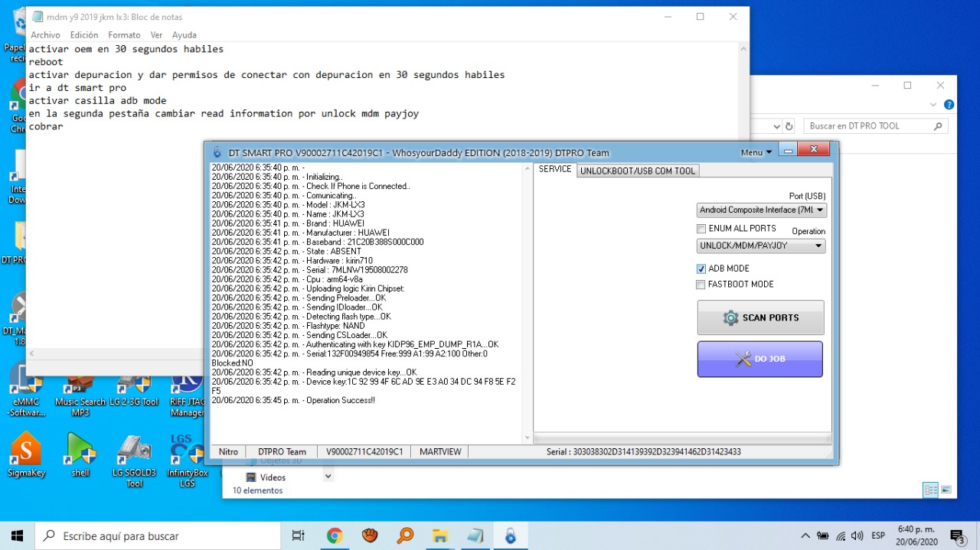
Task: Switch to UNLOCKBOOT/USB COM TOOL tab
Action: pos(638,171)
